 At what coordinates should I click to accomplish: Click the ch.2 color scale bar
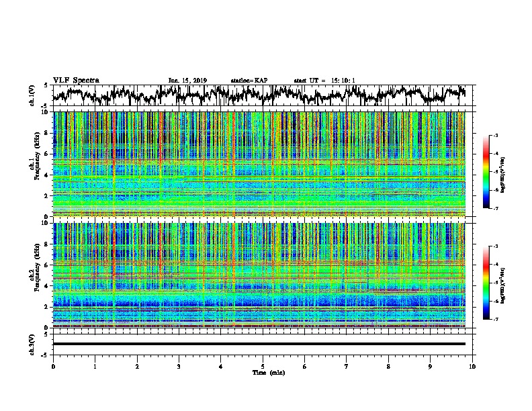[x=486, y=283]
